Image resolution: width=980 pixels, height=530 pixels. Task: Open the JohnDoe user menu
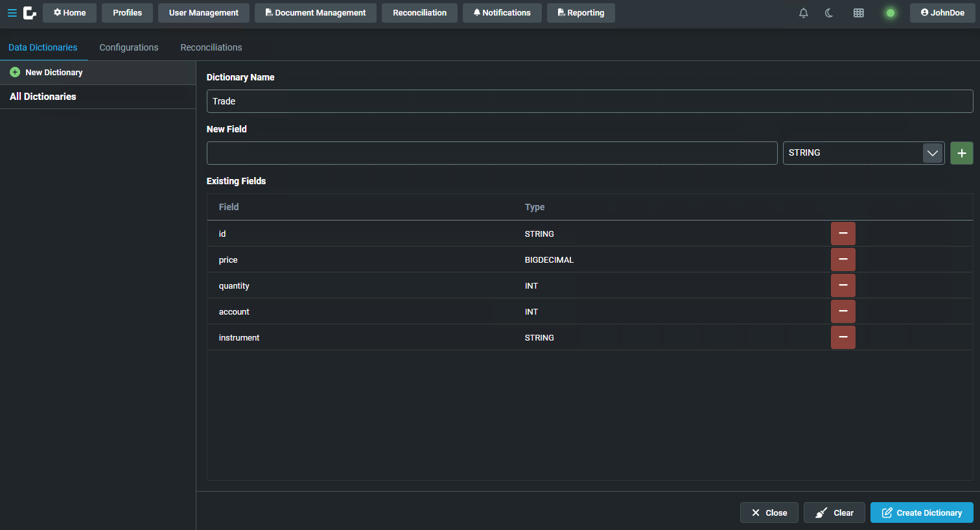click(x=942, y=13)
